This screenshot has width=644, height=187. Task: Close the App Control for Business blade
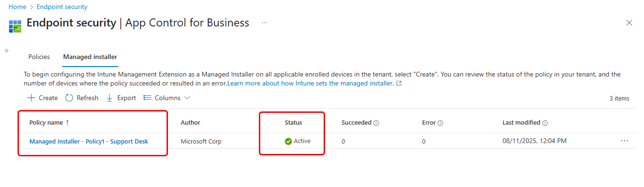click(629, 23)
